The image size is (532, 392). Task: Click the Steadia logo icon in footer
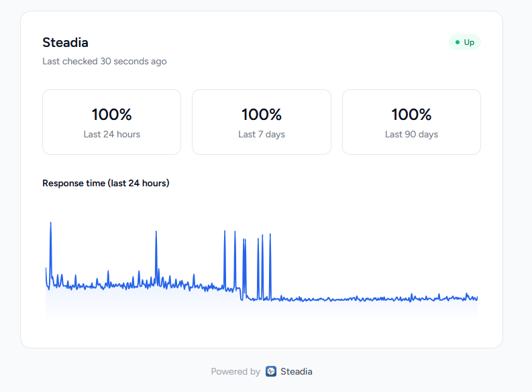[271, 371]
